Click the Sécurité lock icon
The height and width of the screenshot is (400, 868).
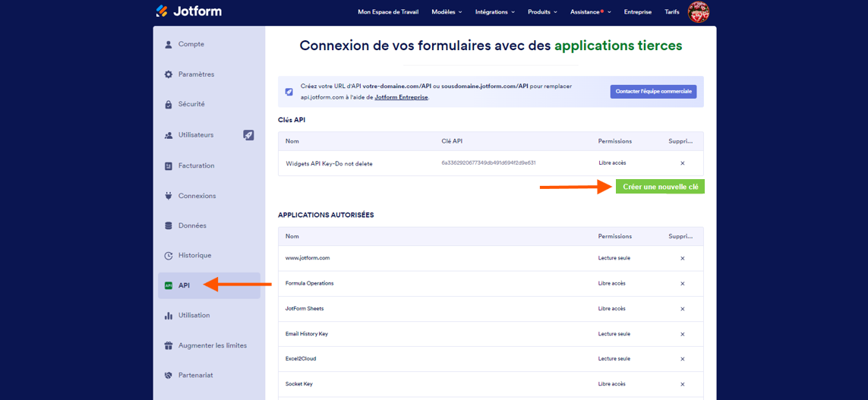tap(169, 104)
